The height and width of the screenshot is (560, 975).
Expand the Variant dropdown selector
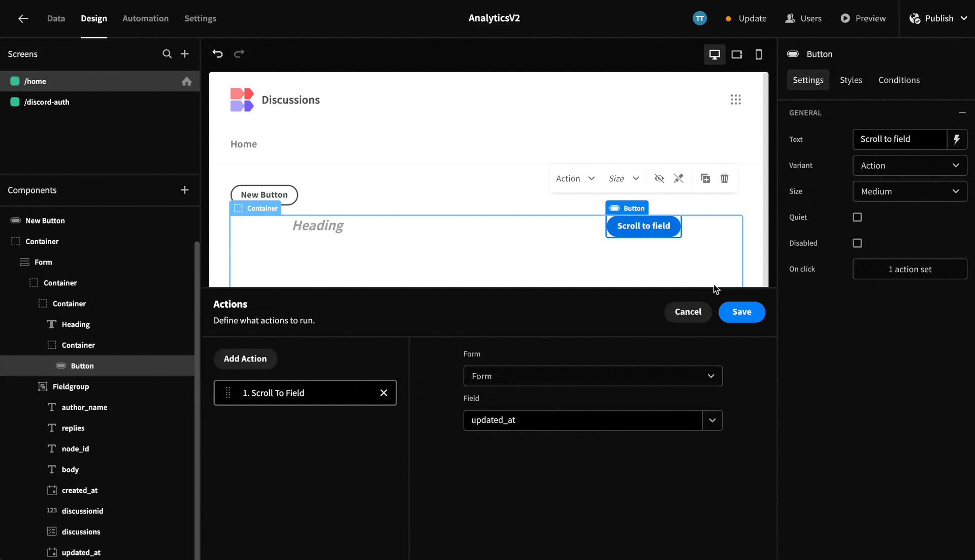tap(908, 165)
